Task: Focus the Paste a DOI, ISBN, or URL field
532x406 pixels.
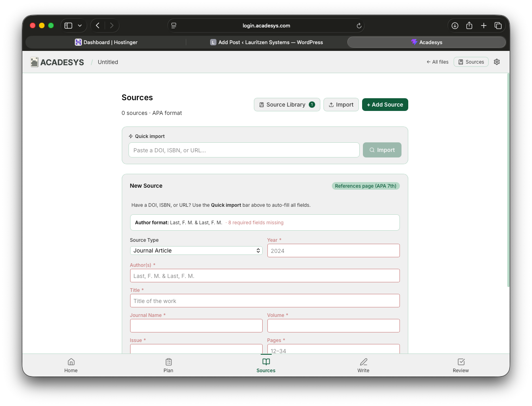Action: [x=244, y=150]
